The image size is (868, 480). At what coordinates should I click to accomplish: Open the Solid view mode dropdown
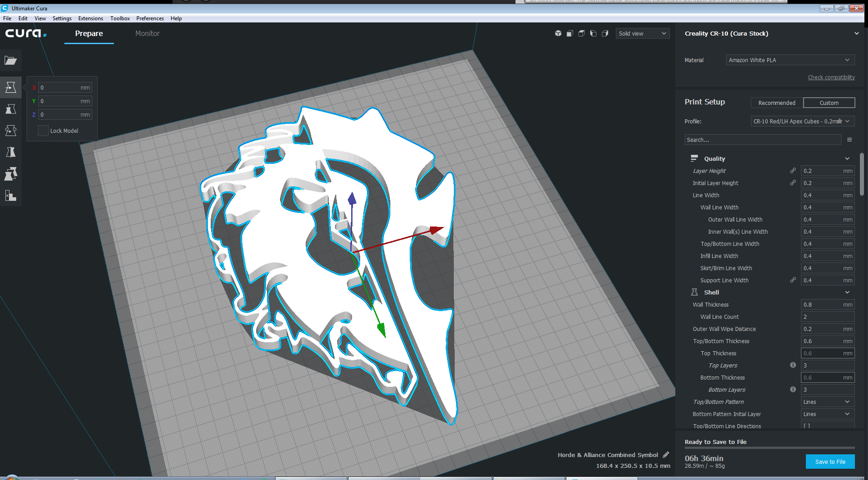point(642,33)
